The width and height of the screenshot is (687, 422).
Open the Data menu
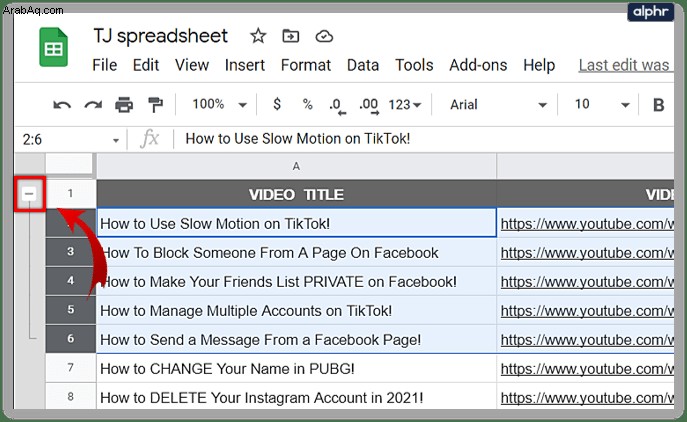(x=363, y=65)
